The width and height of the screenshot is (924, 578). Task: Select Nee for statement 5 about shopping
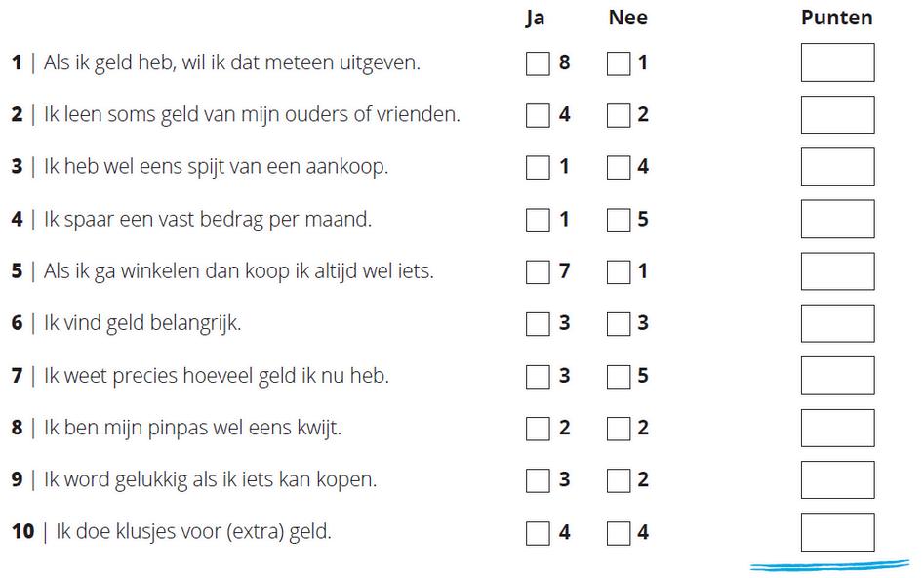click(x=618, y=271)
